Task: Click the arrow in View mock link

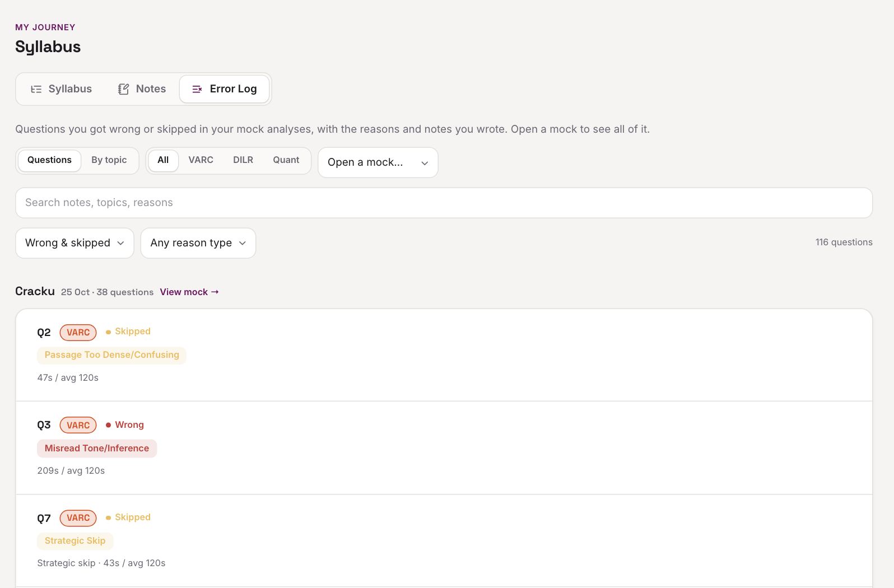Action: click(x=215, y=292)
